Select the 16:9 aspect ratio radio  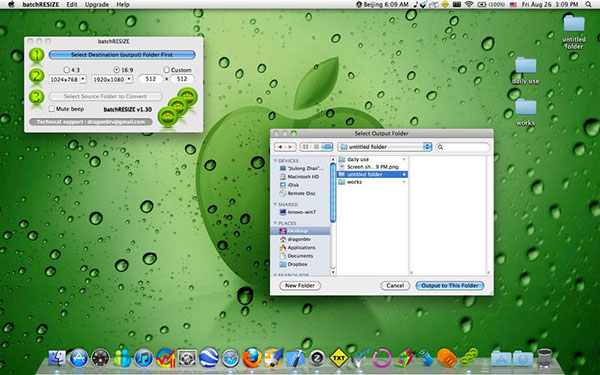tap(117, 70)
